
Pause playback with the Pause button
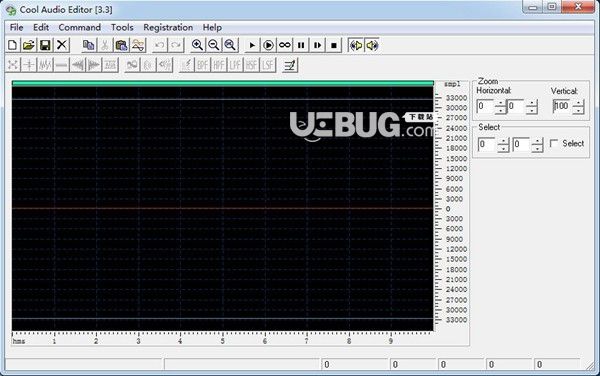[x=301, y=45]
